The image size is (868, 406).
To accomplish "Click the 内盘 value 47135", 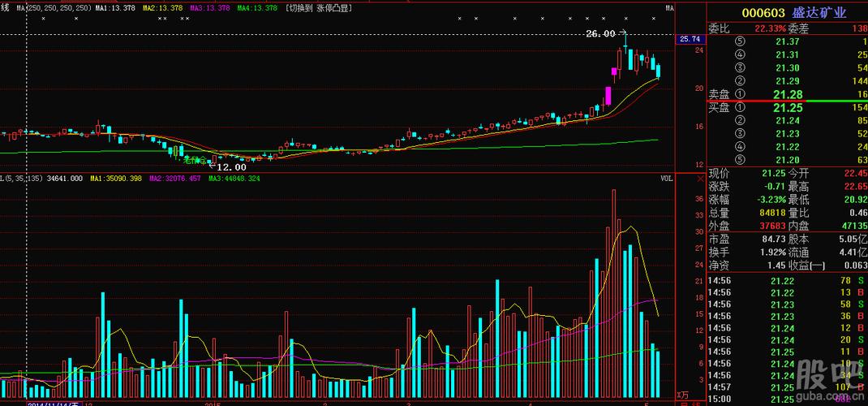I will pyautogui.click(x=853, y=226).
